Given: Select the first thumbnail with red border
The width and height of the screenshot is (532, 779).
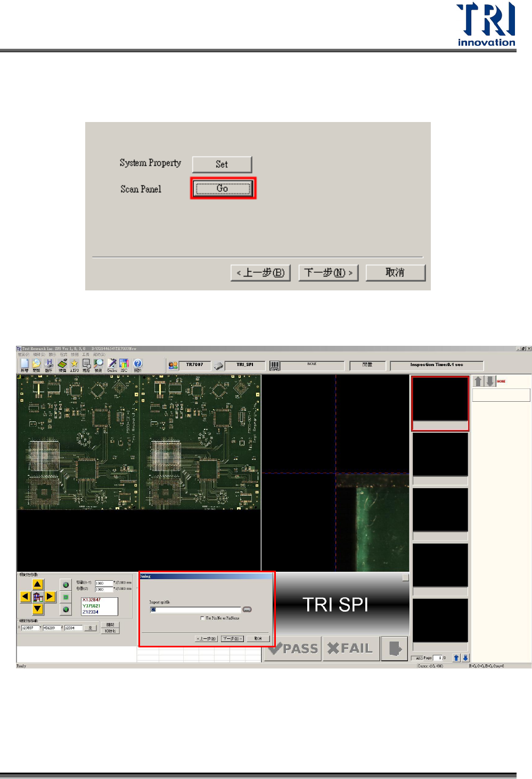Looking at the screenshot, I should point(440,403).
